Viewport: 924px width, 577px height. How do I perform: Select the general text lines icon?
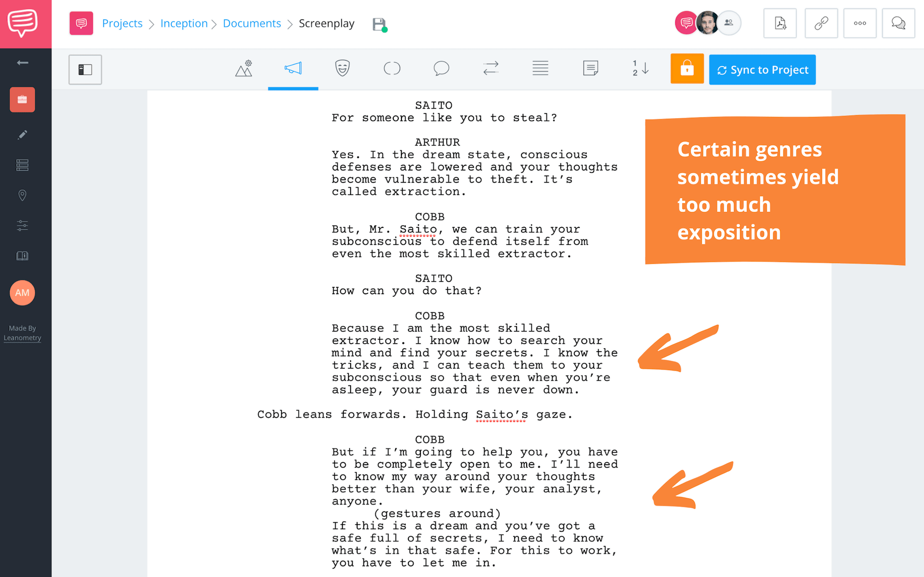pos(540,68)
